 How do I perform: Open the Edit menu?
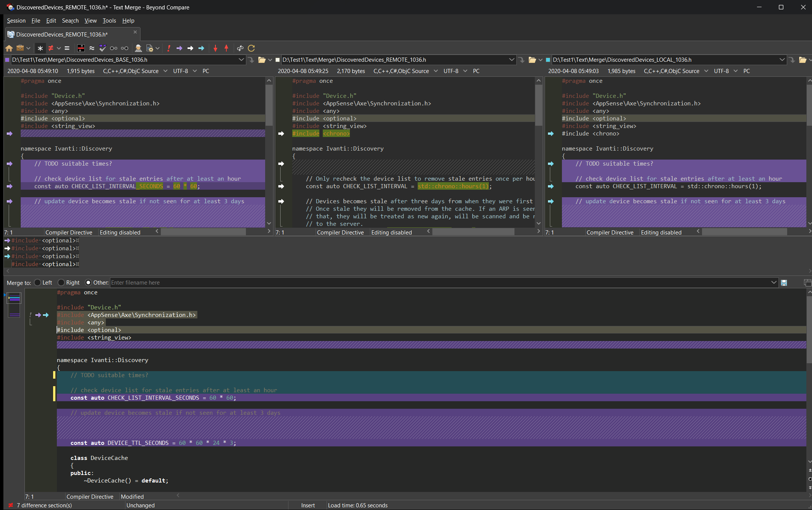[51, 21]
